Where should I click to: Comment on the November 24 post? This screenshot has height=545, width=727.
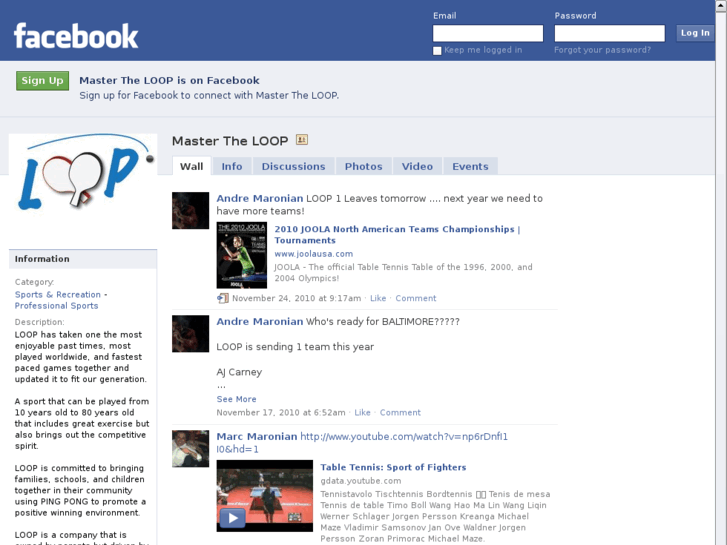coord(415,298)
